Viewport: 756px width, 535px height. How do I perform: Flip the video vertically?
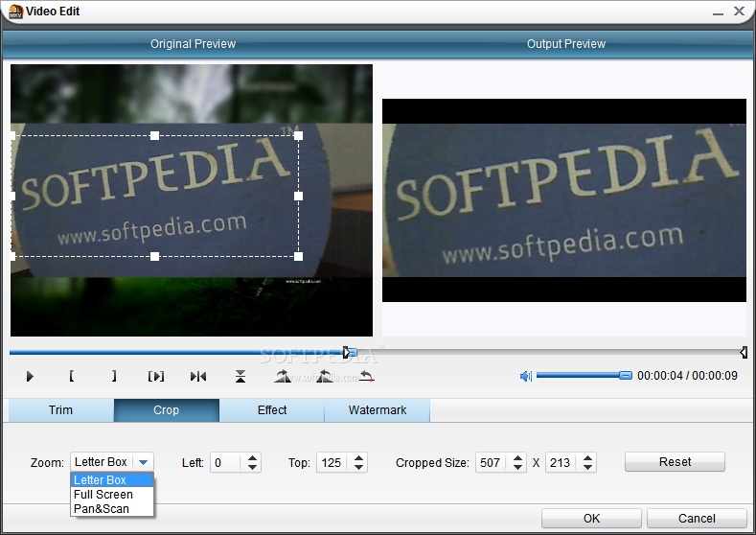(x=241, y=376)
